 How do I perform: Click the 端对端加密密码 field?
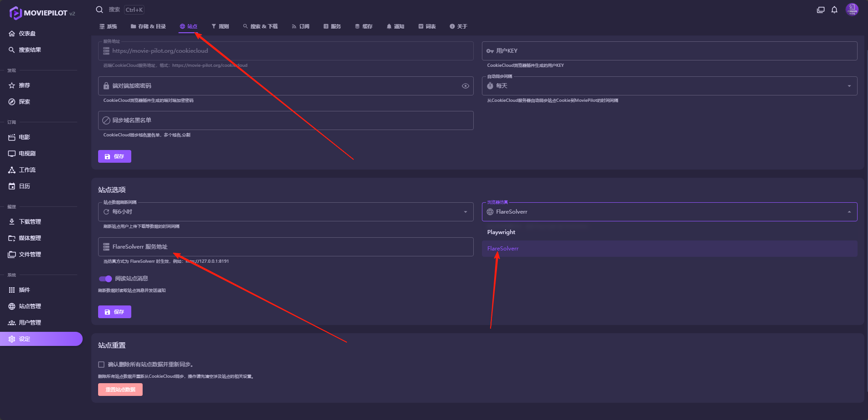point(286,86)
